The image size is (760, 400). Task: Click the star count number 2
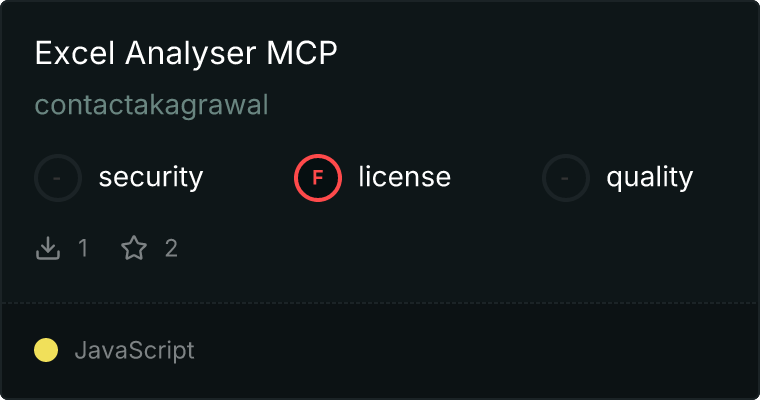pyautogui.click(x=171, y=248)
